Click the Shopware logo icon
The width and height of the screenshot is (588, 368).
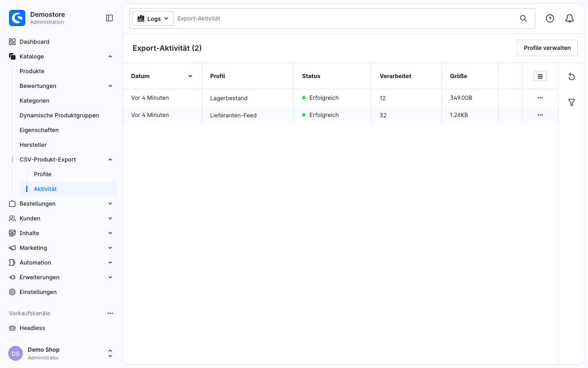(x=17, y=18)
